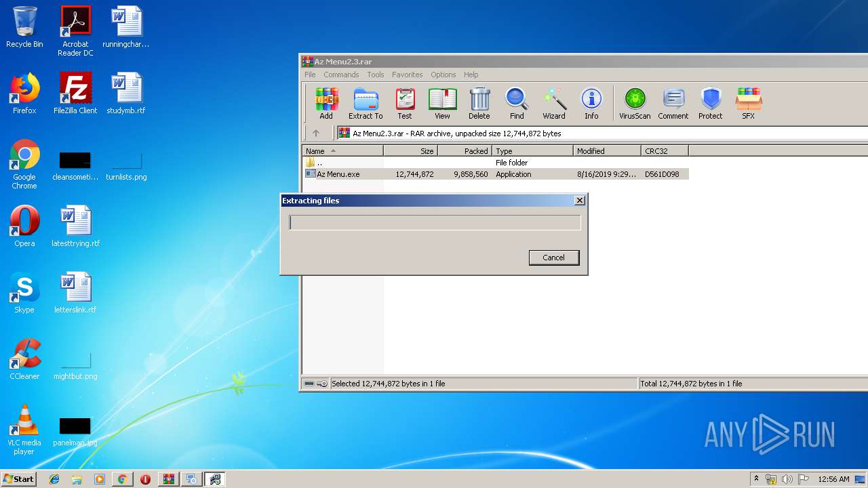This screenshot has height=488, width=868.
Task: Select mightbut.png desktop file
Action: click(75, 366)
